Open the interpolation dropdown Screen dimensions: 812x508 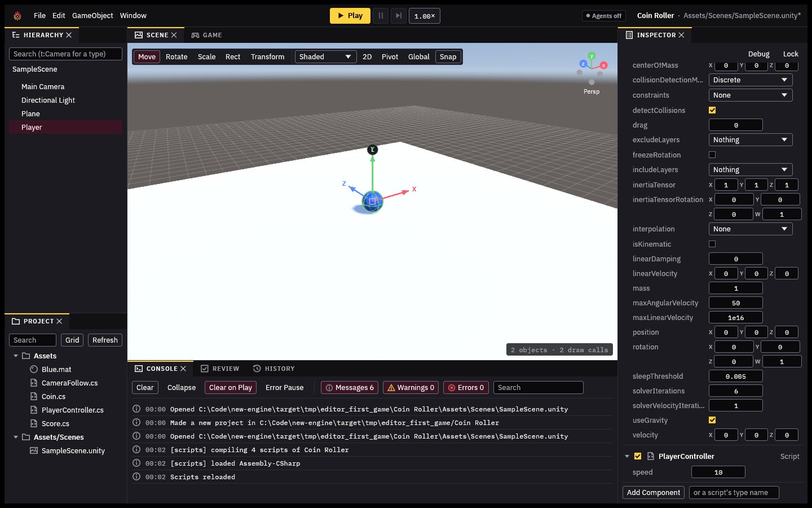pyautogui.click(x=751, y=229)
